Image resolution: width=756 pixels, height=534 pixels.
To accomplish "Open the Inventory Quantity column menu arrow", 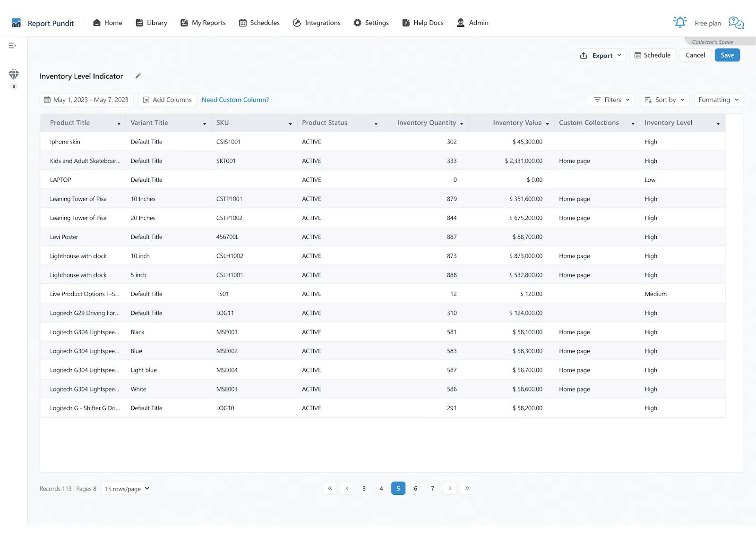I will pyautogui.click(x=462, y=124).
